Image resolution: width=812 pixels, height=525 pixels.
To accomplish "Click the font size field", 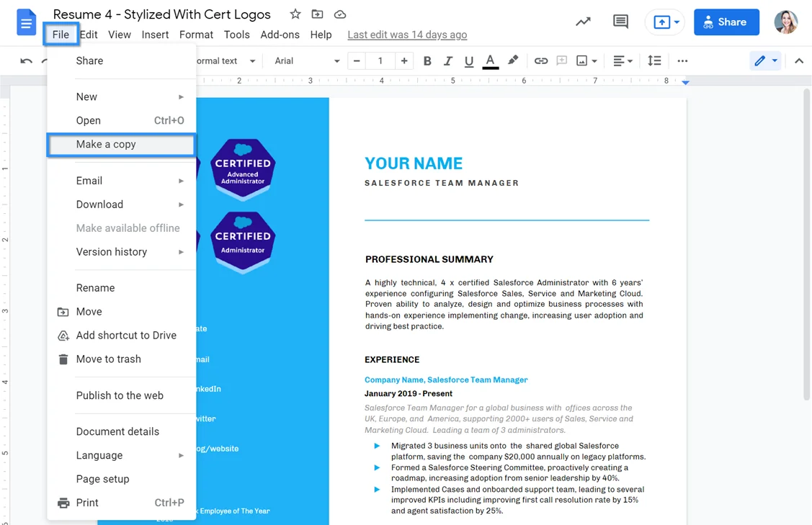I will coord(380,61).
